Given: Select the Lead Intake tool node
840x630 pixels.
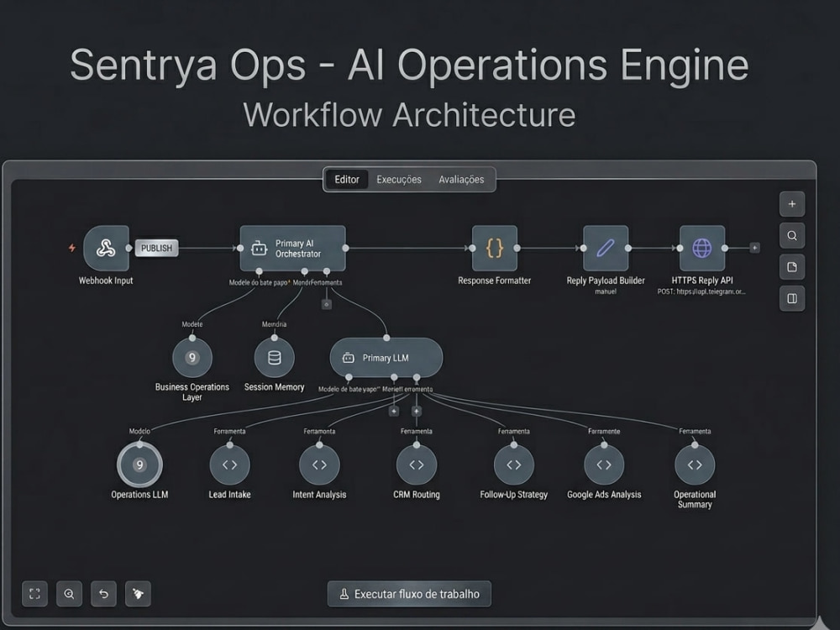Looking at the screenshot, I should [230, 465].
